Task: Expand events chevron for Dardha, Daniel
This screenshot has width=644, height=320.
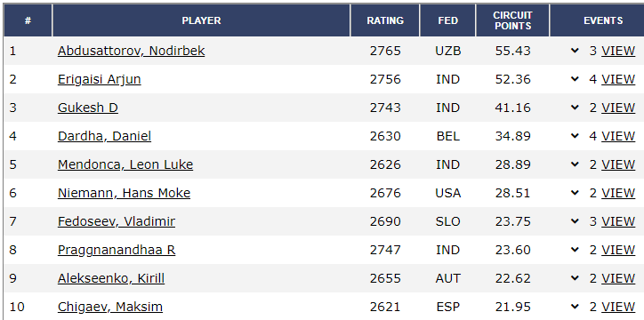Action: click(575, 136)
